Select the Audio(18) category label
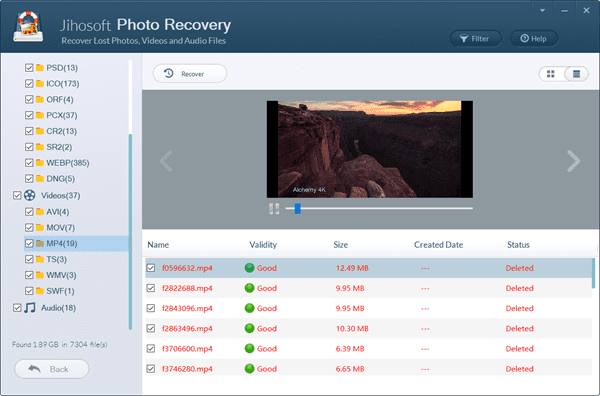Viewport: 600px width, 396px height. tap(59, 308)
